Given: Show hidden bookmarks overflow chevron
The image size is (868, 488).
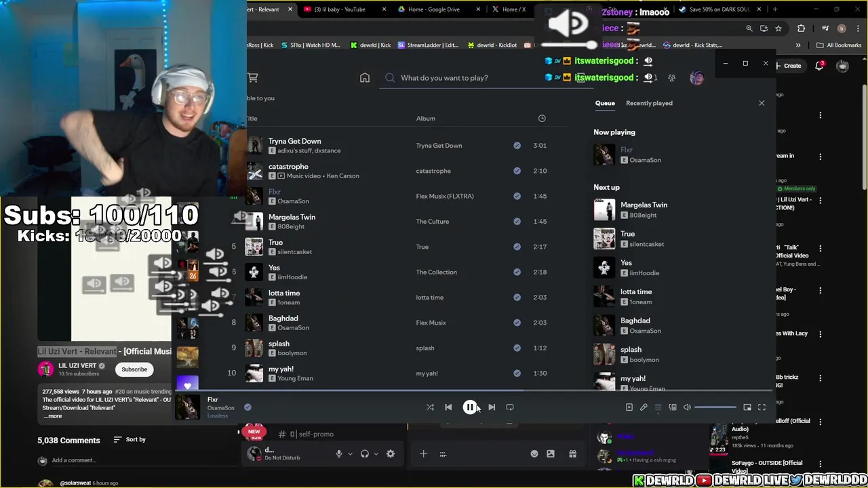Looking at the screenshot, I should coord(798,45).
